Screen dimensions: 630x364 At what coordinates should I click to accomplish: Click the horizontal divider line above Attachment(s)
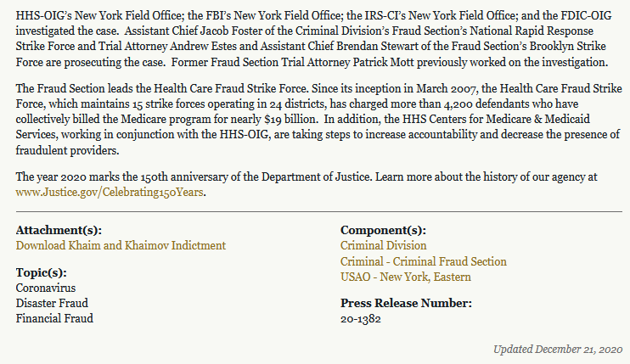tap(319, 211)
